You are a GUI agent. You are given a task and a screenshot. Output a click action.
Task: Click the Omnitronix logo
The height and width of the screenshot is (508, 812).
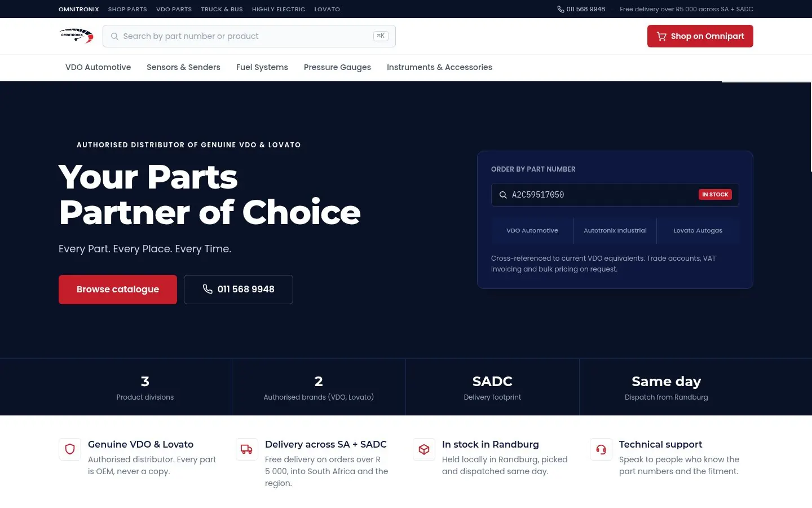coord(76,36)
